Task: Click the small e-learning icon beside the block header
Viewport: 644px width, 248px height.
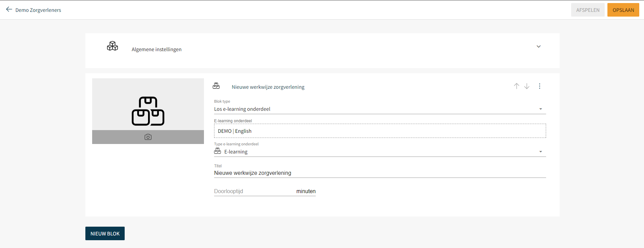Action: coord(216,86)
